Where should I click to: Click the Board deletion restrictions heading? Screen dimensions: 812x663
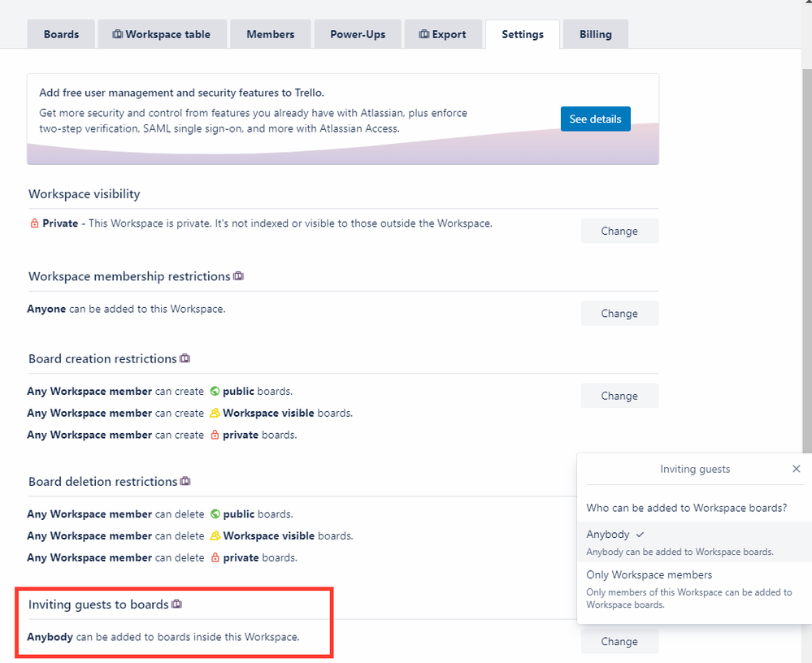click(x=103, y=481)
